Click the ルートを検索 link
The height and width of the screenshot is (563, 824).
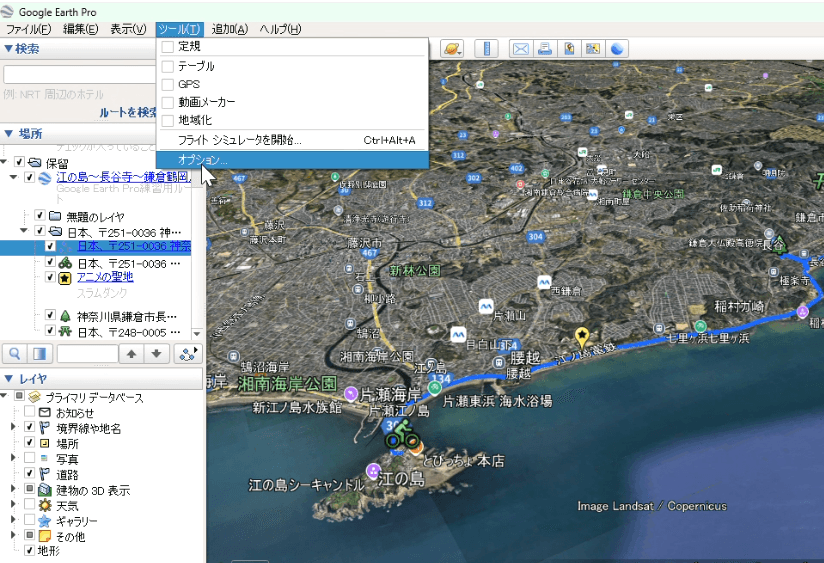point(128,112)
